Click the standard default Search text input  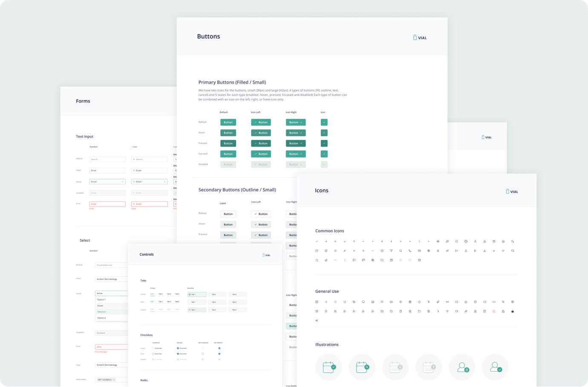click(x=107, y=159)
